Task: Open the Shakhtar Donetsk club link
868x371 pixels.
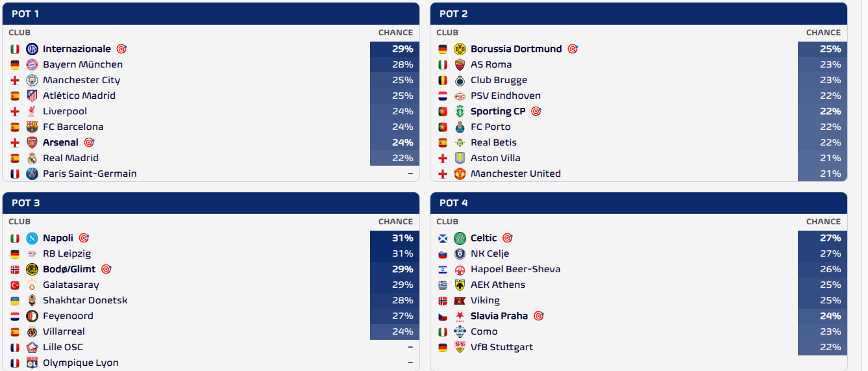Action: pyautogui.click(x=85, y=300)
